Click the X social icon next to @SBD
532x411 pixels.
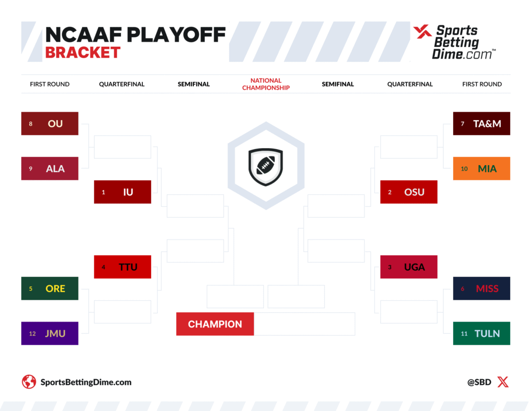point(503,382)
